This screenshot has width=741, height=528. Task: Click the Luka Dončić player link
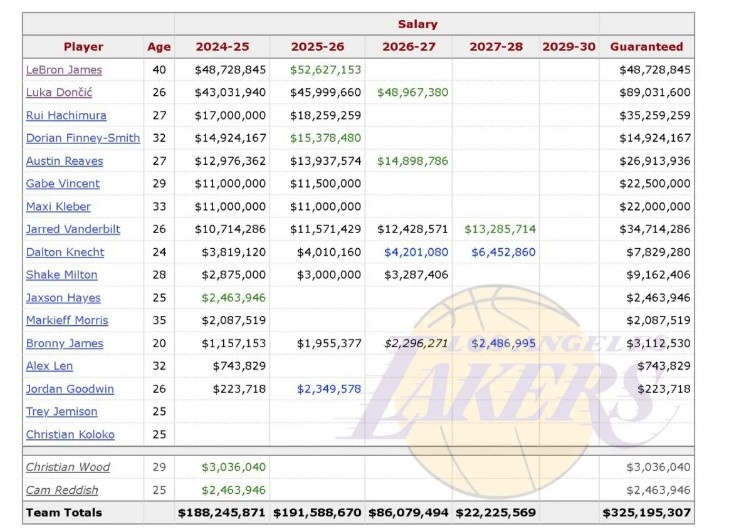point(59,93)
